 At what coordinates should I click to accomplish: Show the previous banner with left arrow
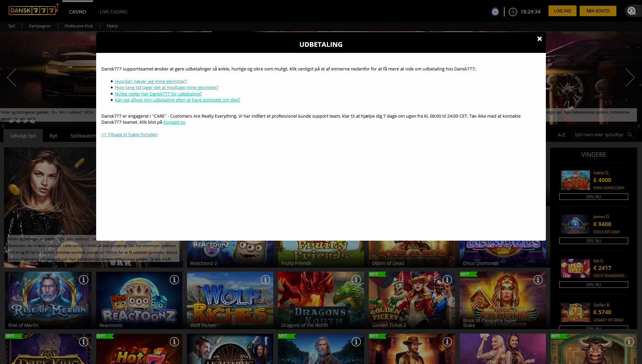click(12, 78)
